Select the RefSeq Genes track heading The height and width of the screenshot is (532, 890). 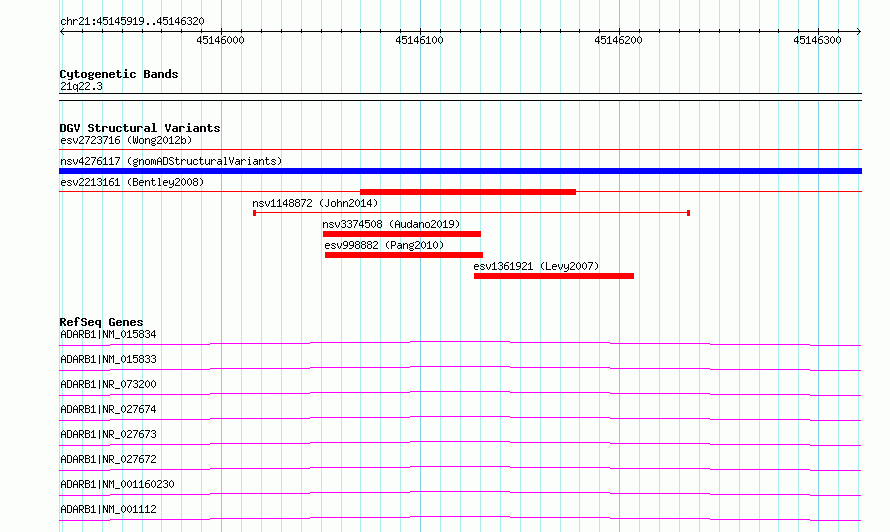click(x=101, y=322)
